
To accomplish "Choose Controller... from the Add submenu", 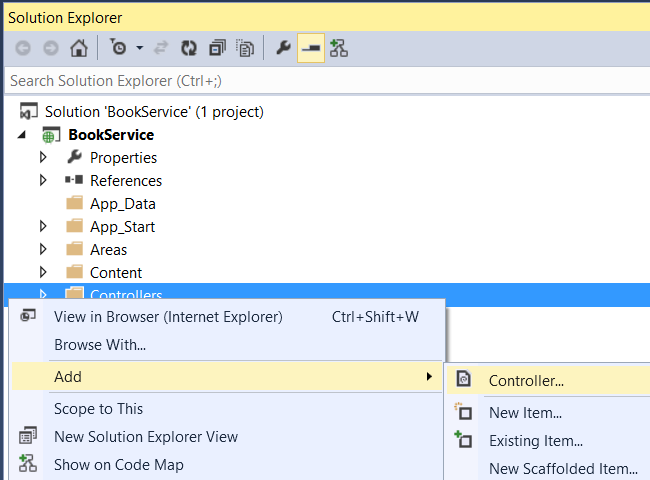I will 526,380.
